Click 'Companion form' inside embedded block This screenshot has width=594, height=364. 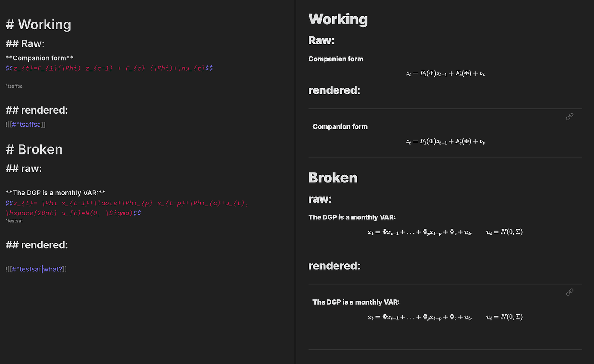pos(340,126)
